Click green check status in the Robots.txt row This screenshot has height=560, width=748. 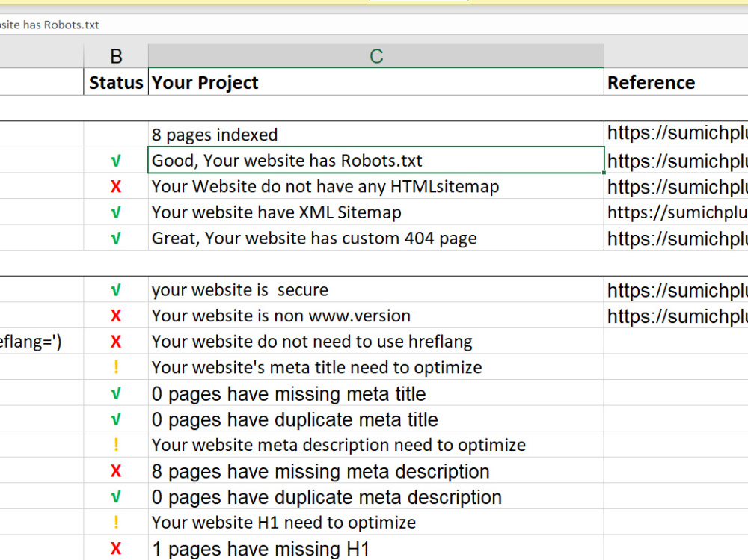pyautogui.click(x=116, y=161)
